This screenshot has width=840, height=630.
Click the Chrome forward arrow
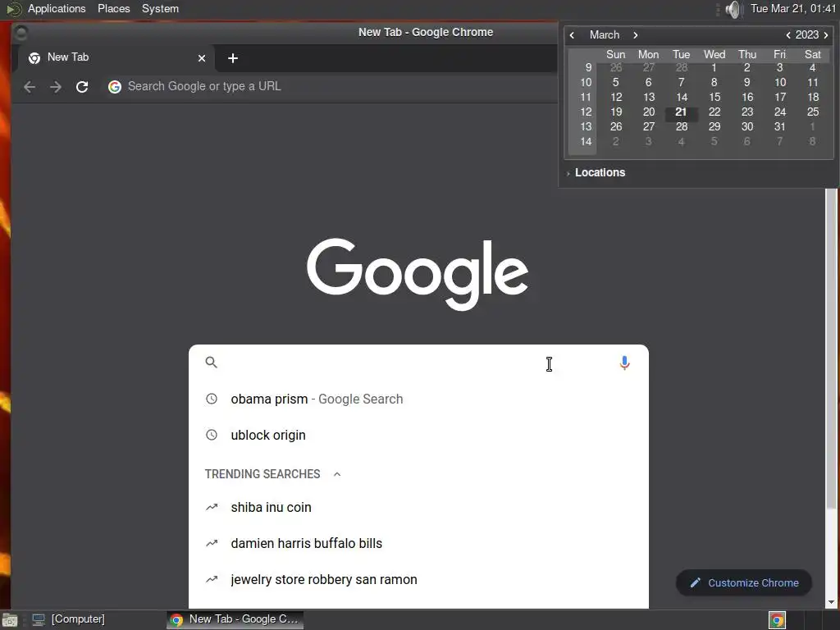(x=56, y=87)
